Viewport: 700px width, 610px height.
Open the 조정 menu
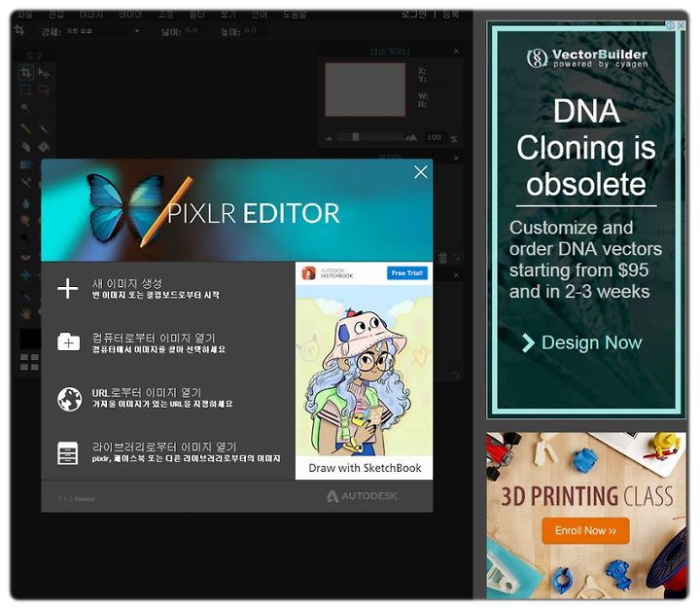click(x=165, y=15)
